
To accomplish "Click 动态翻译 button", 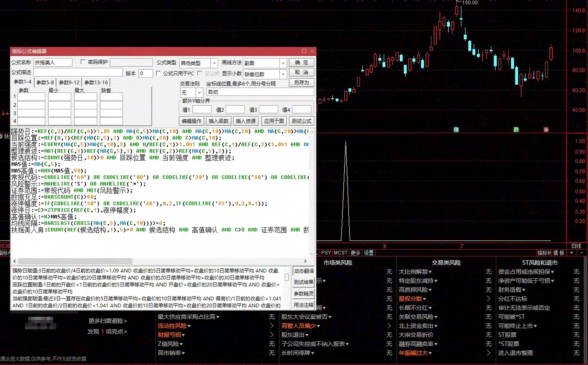I will click(304, 271).
